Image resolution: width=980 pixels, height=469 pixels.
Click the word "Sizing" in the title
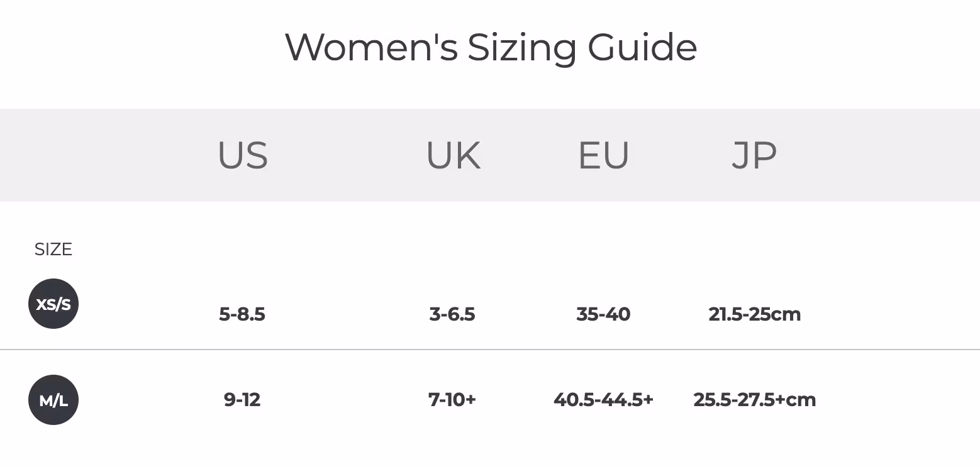point(521,48)
